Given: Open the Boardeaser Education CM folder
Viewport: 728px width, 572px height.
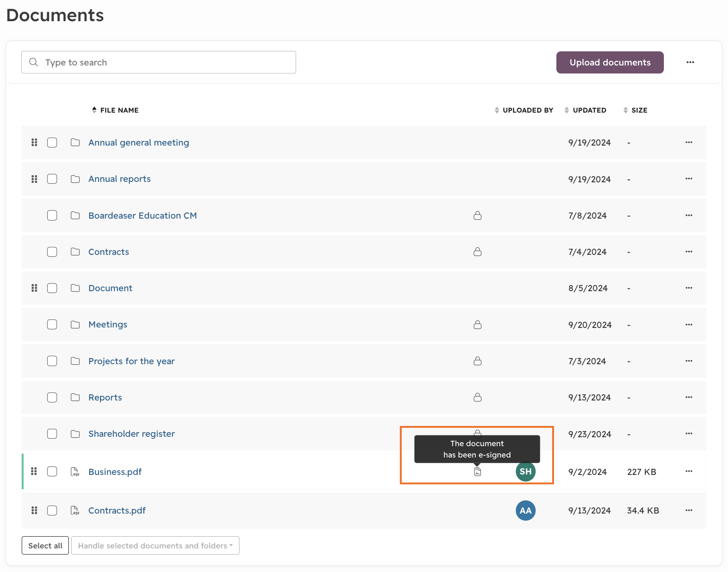Looking at the screenshot, I should click(142, 215).
